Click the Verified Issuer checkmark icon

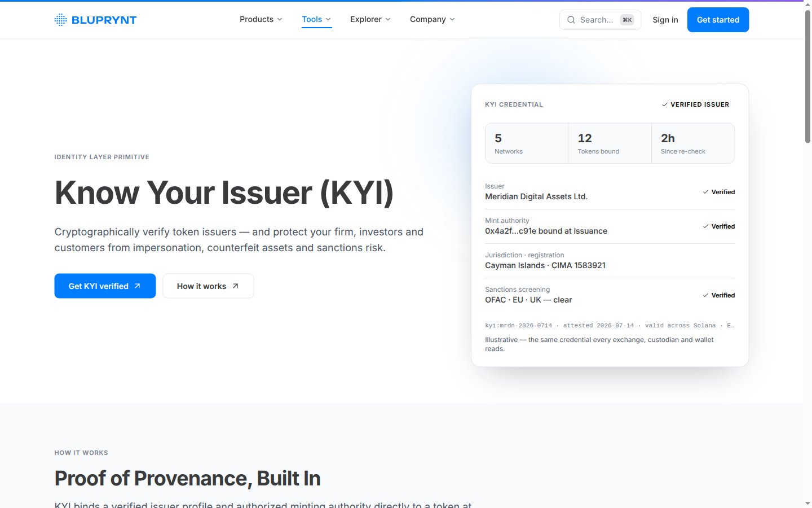665,104
